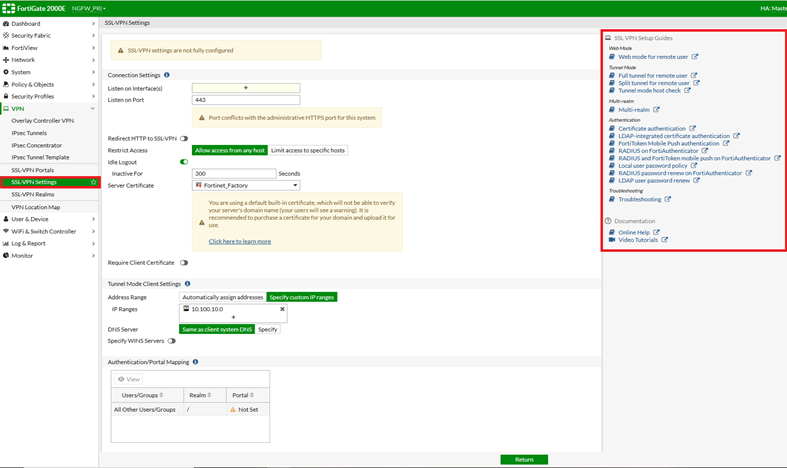Screen dimensions: 787x468
Task: Toggle Redirect HTTP to SSL-VPN switch
Action: pos(184,139)
